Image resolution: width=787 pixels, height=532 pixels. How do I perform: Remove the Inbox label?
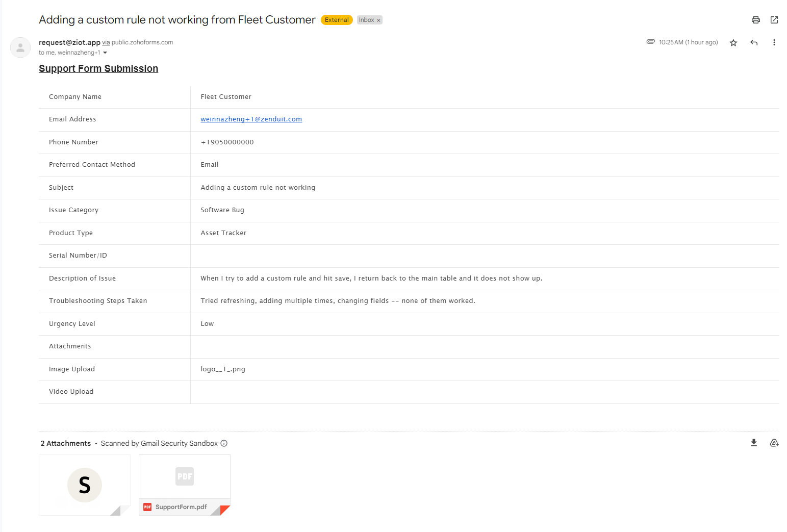tap(378, 20)
